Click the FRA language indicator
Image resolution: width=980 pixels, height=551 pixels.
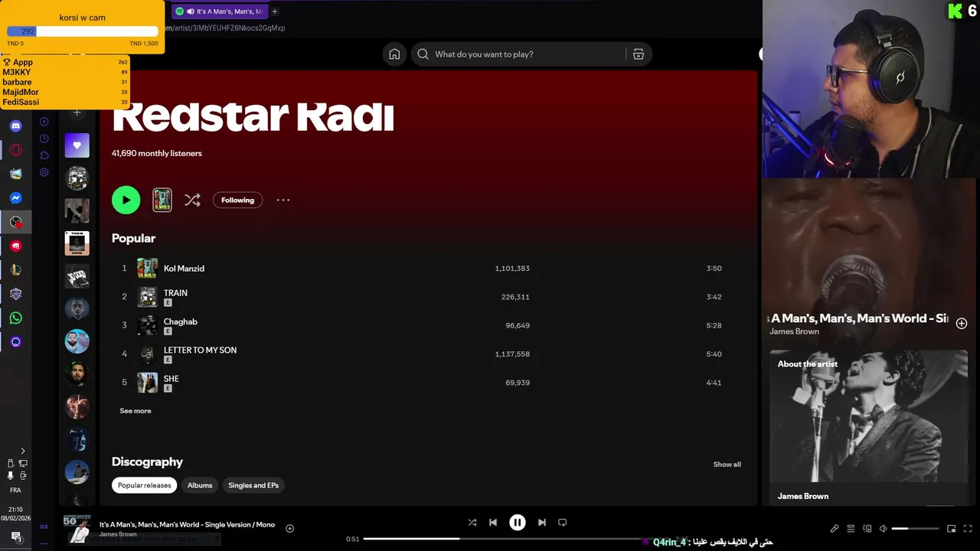tap(15, 491)
